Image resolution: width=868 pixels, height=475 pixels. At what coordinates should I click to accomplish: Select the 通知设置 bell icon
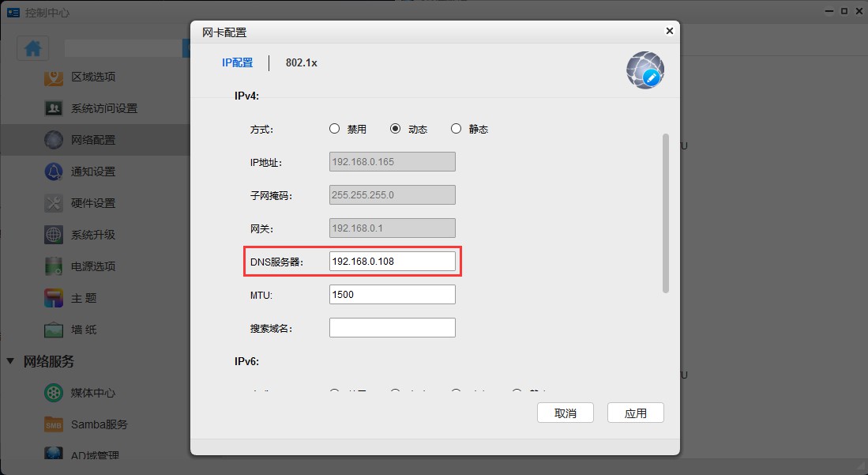pyautogui.click(x=53, y=172)
